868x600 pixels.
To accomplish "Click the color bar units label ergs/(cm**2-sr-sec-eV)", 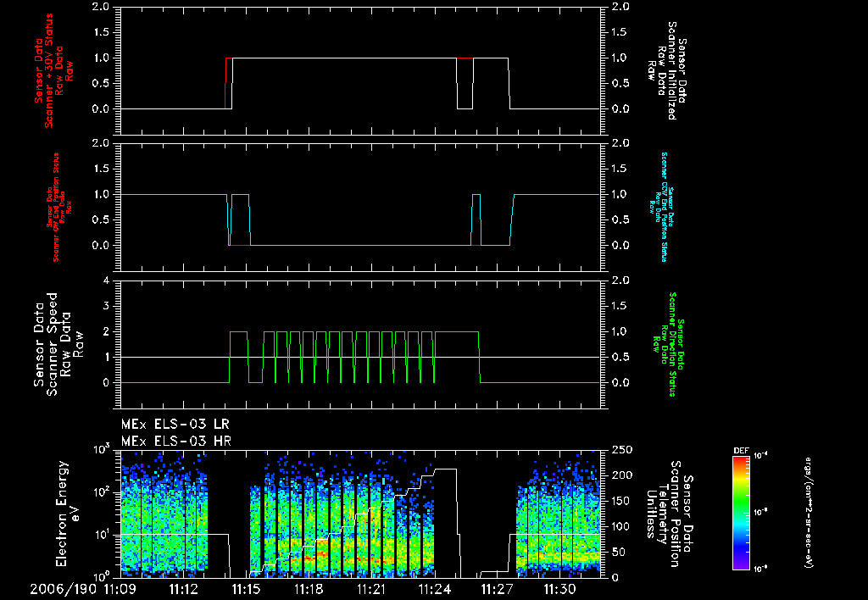I will coord(808,513).
